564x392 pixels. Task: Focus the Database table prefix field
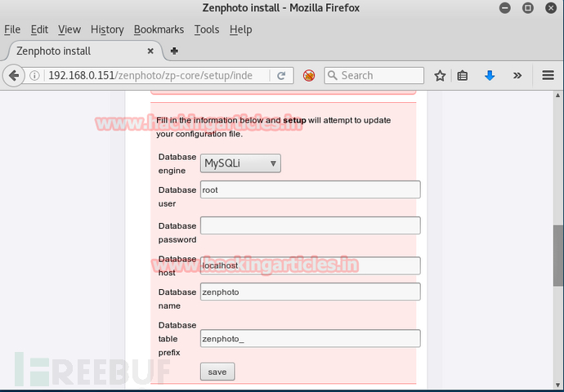[310, 338]
